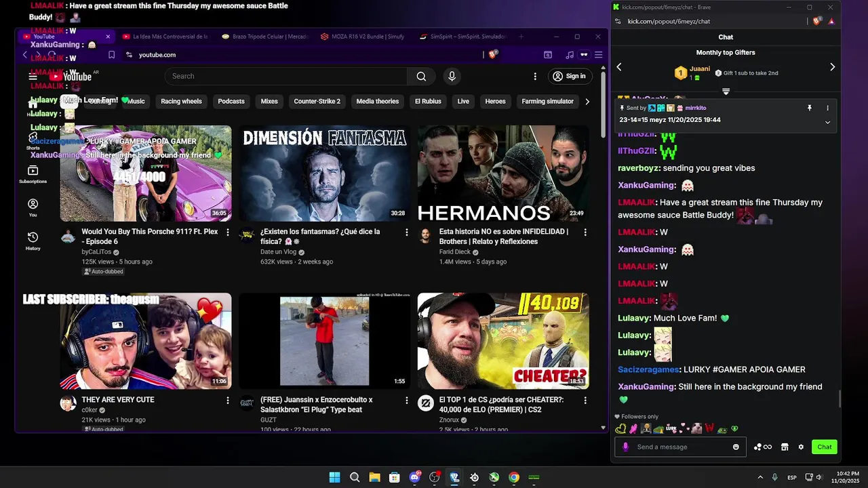The image size is (868, 488).
Task: Go to next top gifters slide
Action: pos(832,67)
